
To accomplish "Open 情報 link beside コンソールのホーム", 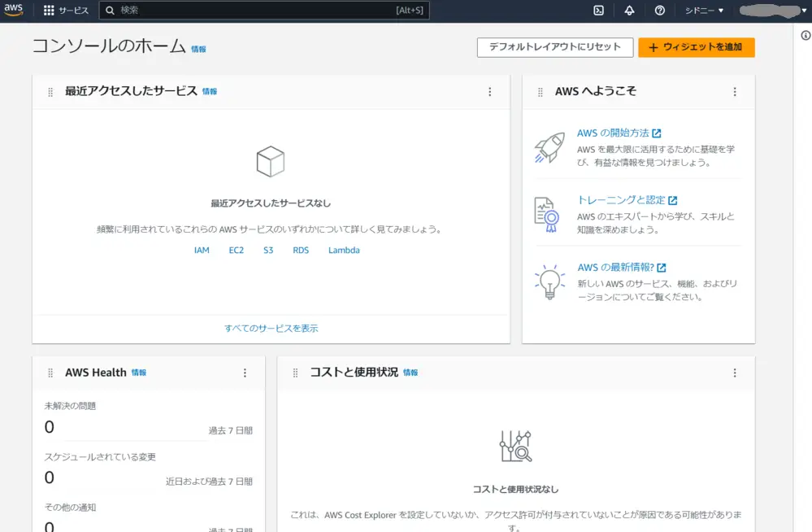I will point(198,50).
